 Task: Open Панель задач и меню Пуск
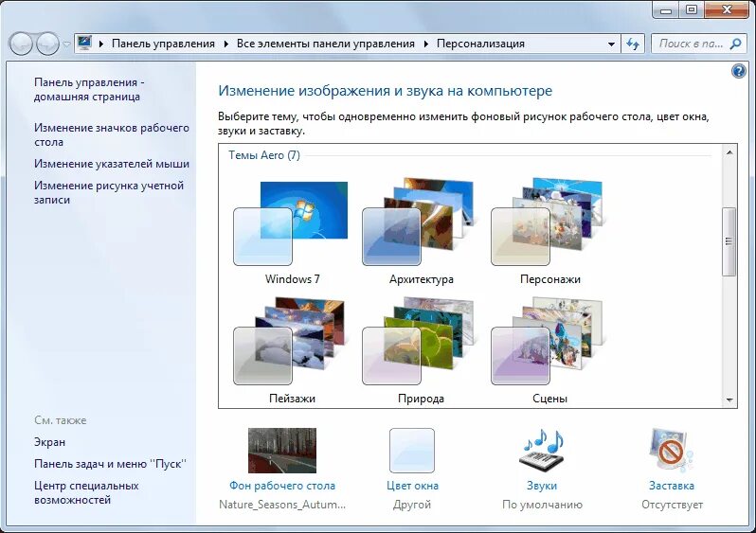[111, 464]
